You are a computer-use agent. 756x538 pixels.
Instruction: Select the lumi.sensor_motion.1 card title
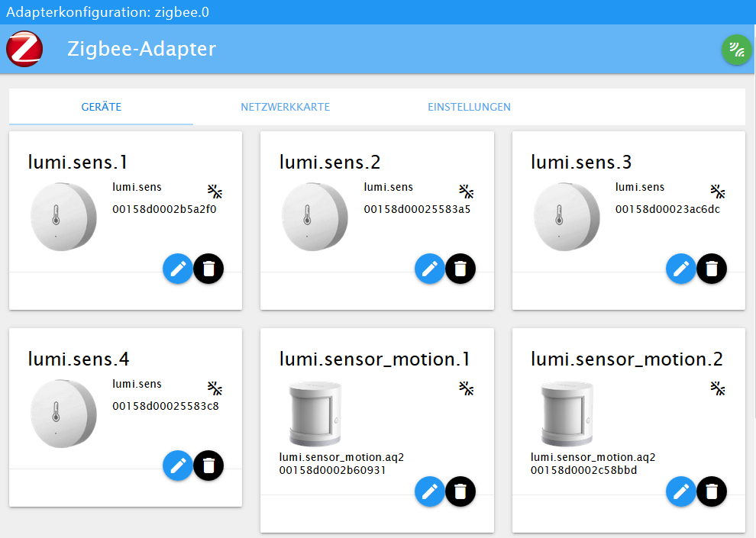pos(375,359)
